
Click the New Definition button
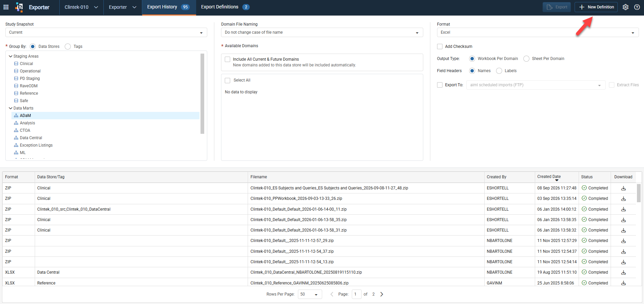(596, 7)
